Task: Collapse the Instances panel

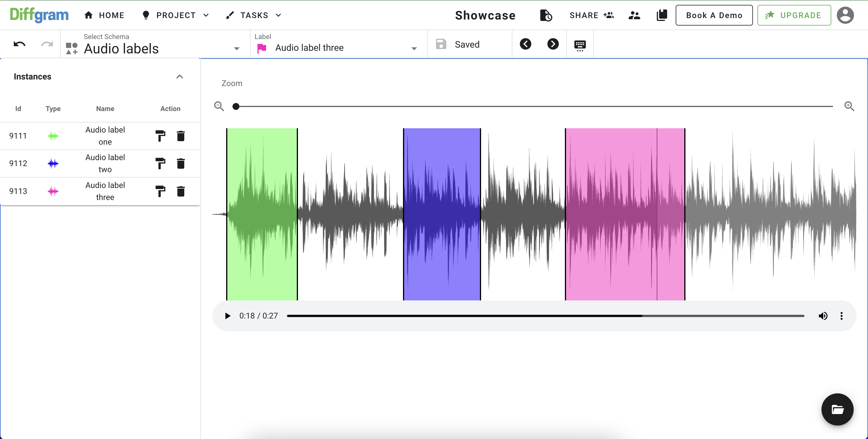Action: pyautogui.click(x=180, y=76)
